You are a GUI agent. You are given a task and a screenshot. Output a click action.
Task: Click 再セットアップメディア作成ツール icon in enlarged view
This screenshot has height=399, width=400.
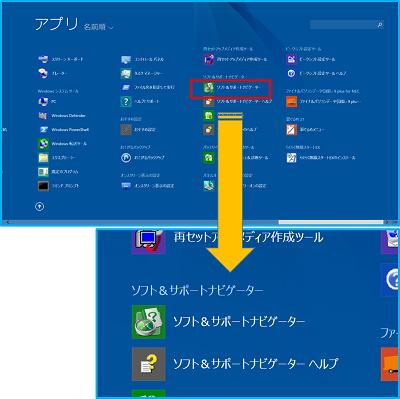tap(149, 241)
